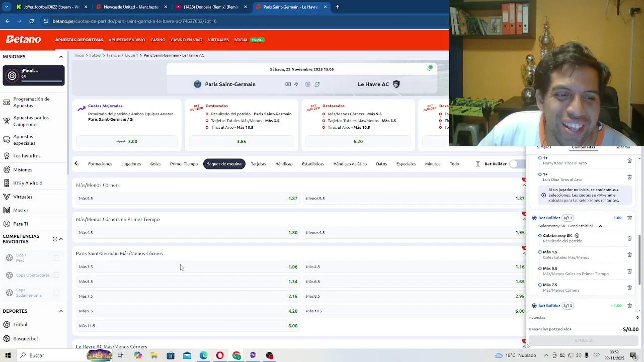Go to Ligue 1 in breadcrumb
The width and height of the screenshot is (644, 362).
click(131, 55)
